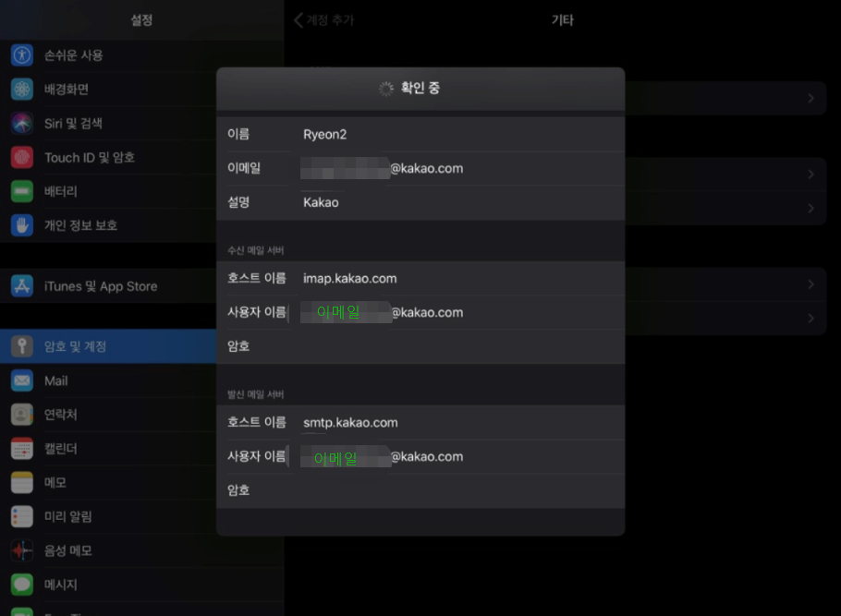Tap the Contacts (연락처) icon
This screenshot has width=841, height=616.
[x=22, y=415]
